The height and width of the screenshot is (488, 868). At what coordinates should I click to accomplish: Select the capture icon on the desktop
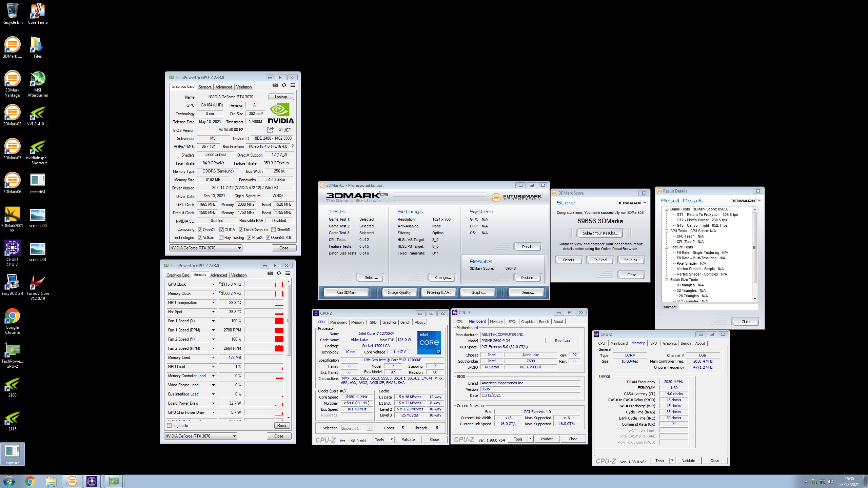(x=13, y=454)
